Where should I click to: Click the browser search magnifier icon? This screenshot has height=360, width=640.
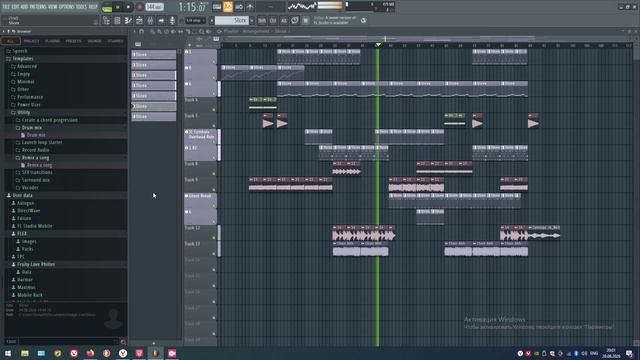(123, 342)
